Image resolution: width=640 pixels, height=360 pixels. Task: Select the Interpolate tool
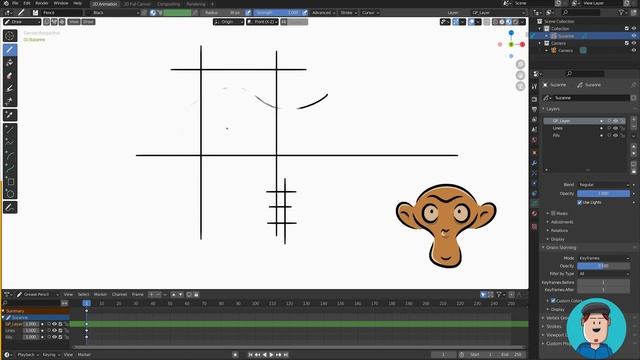click(x=10, y=207)
